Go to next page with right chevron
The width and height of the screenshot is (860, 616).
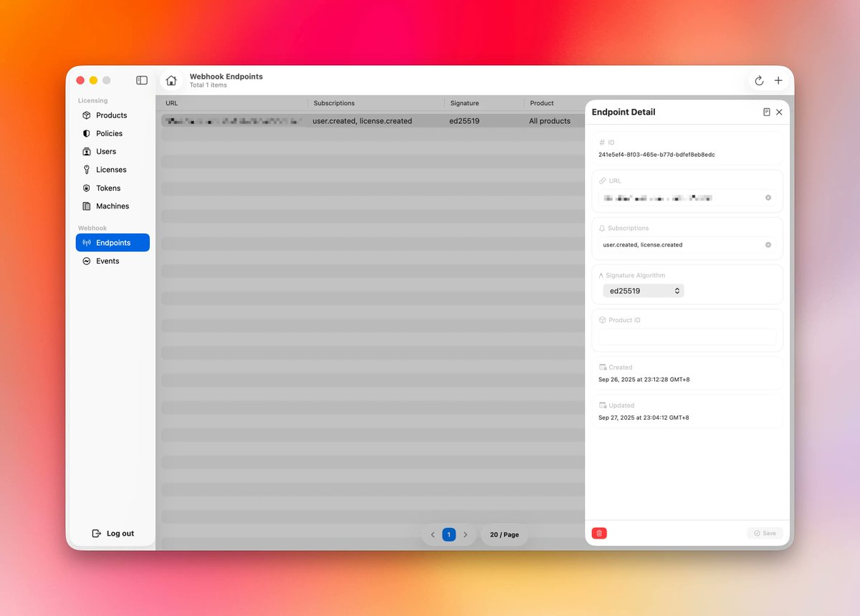click(465, 534)
